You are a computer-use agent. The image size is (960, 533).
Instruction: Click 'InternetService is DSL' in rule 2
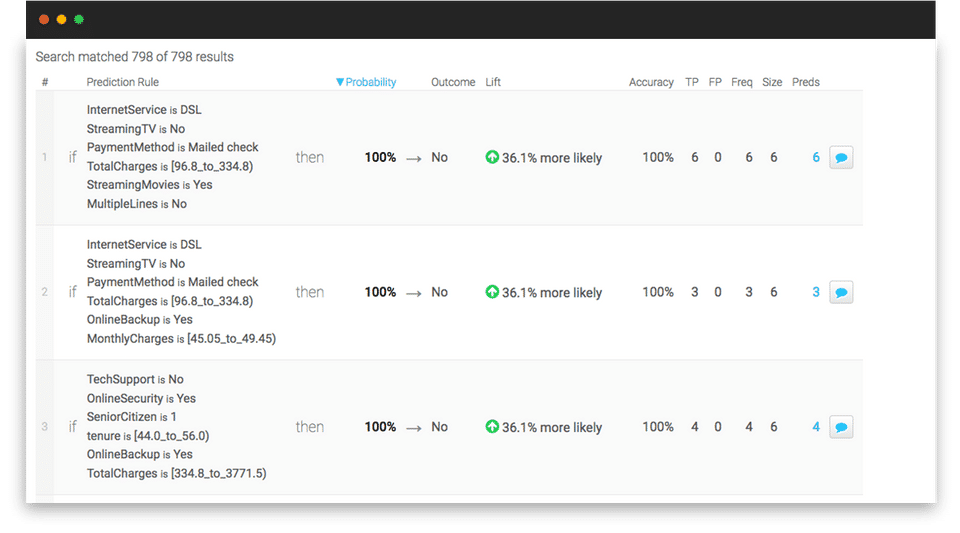[x=144, y=244]
